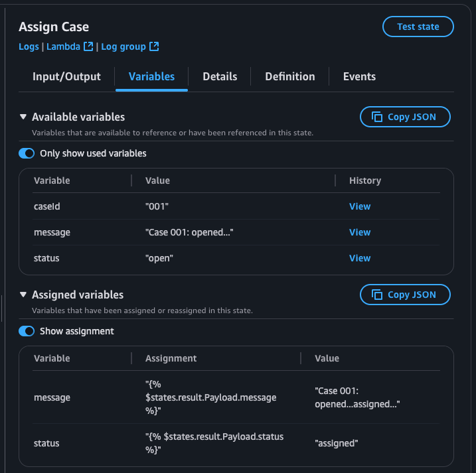
Task: Open the Log group link
Action: (x=123, y=46)
